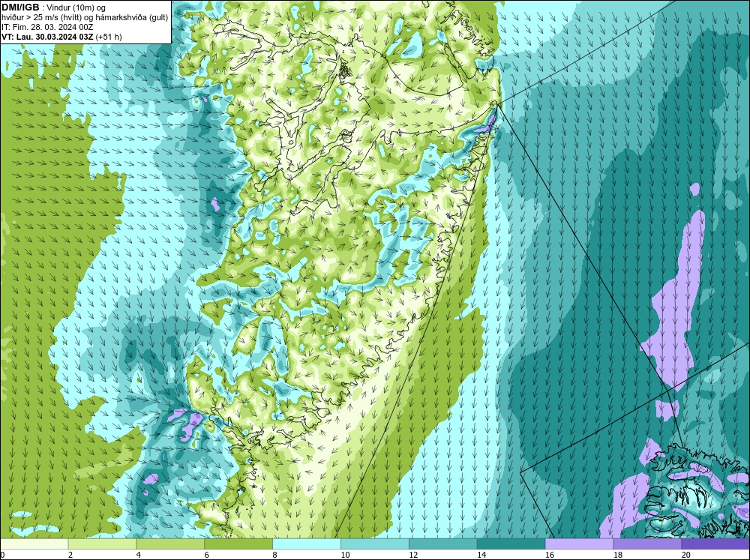
Task: Click the legend scale label '2'
Action: (x=70, y=555)
